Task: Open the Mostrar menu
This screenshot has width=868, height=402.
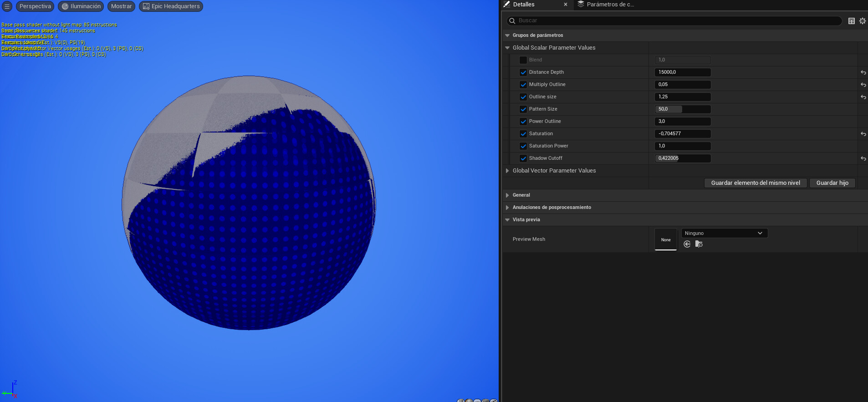Action: click(121, 6)
